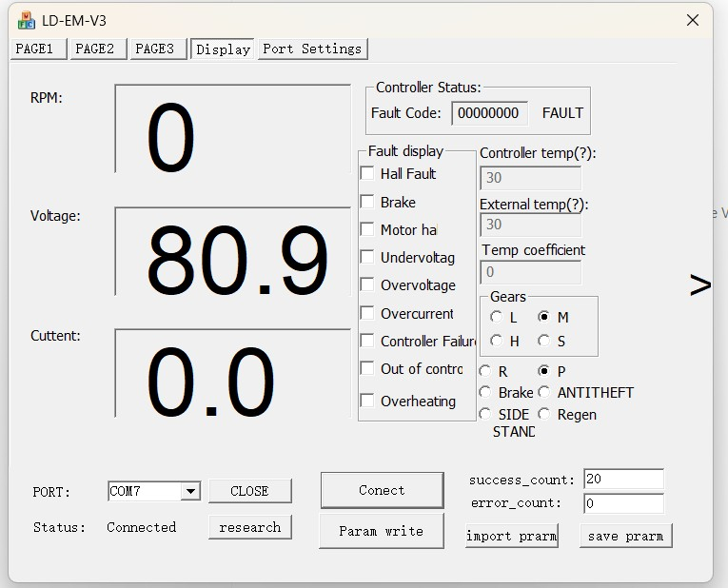Toggle the Overvoltage checkbox

[x=367, y=284]
